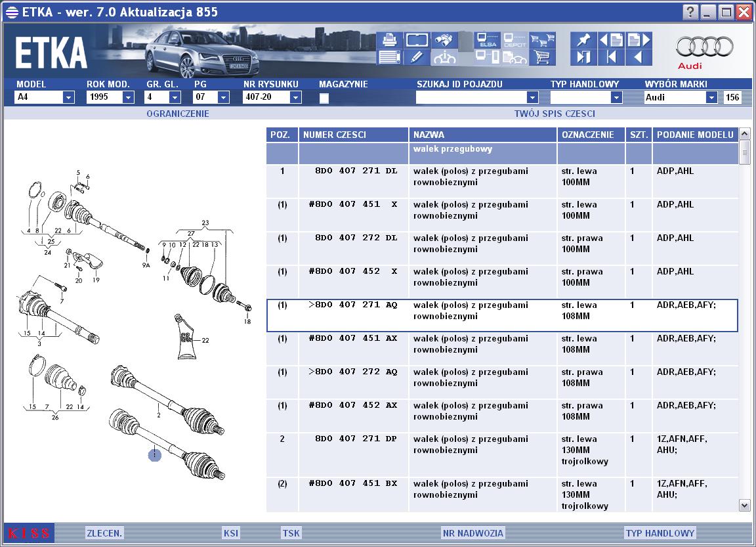This screenshot has height=547, width=756.
Task: Click the plain left back arrow icon
Action: 639,57
